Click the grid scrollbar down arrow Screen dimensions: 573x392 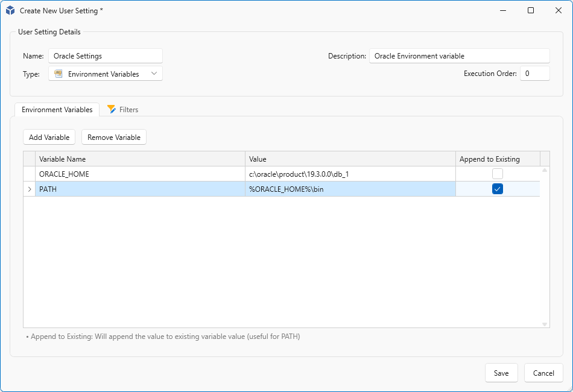pyautogui.click(x=545, y=324)
